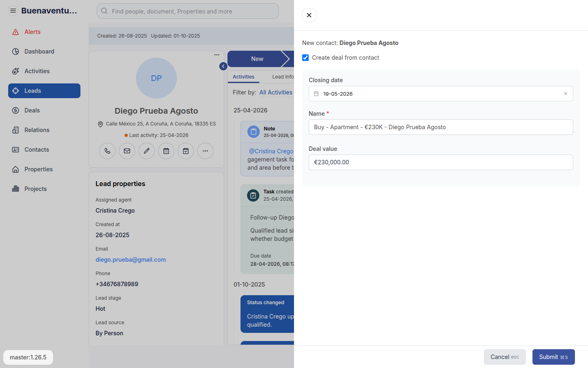Click the Activities target icon
The height and width of the screenshot is (368, 588).
click(x=16, y=71)
